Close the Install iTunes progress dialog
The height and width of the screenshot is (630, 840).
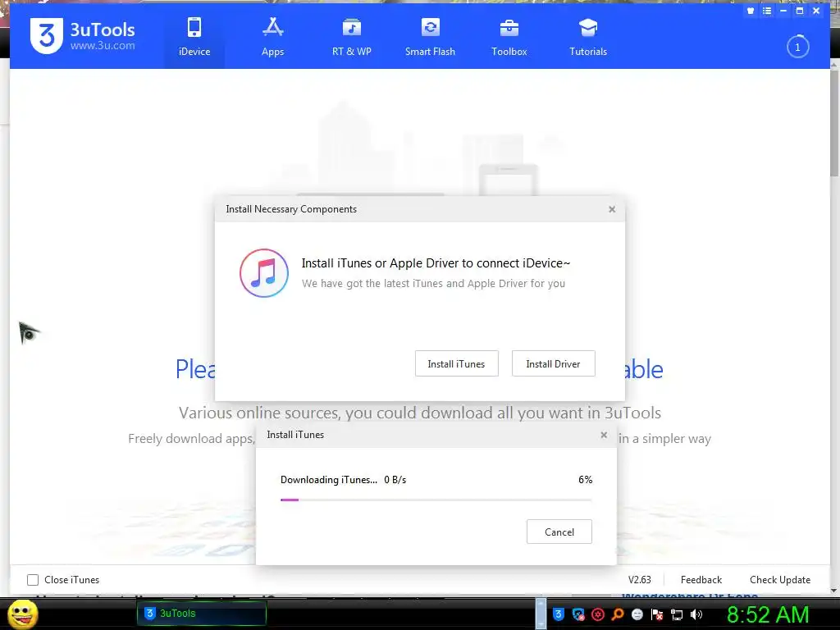[x=604, y=435]
